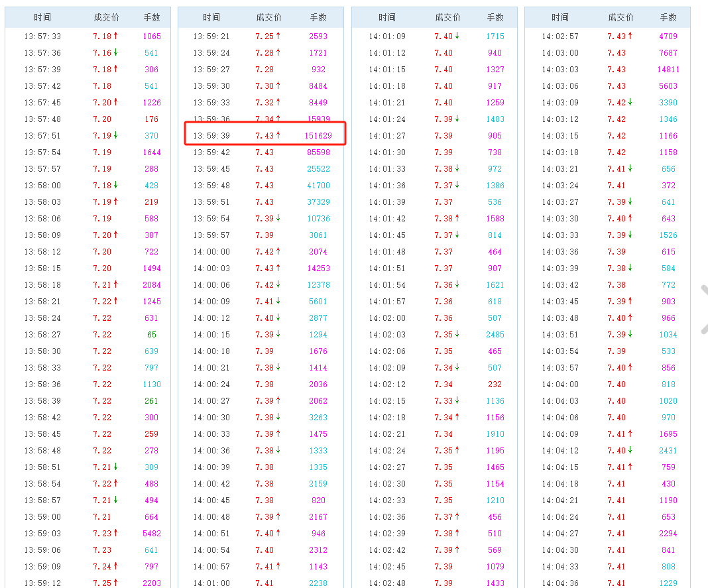Select the 13:59:39 time cell
Viewport: 708px width, 588px height.
pyautogui.click(x=211, y=135)
